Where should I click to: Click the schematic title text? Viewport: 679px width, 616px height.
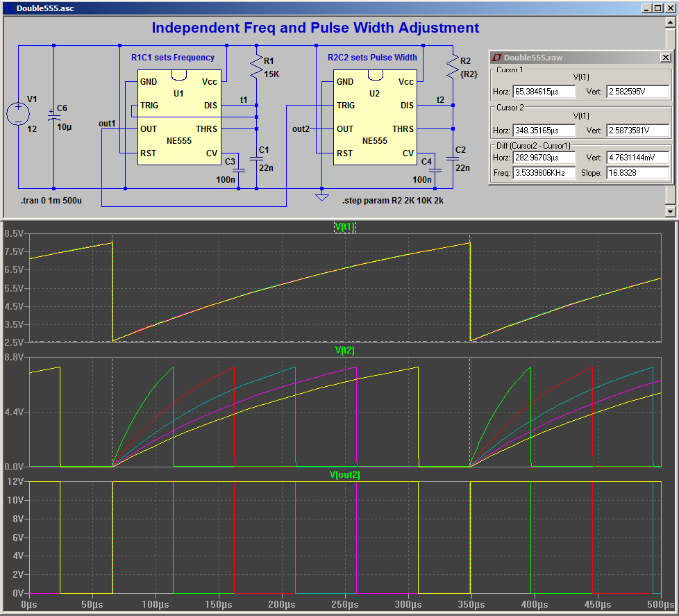pyautogui.click(x=315, y=28)
